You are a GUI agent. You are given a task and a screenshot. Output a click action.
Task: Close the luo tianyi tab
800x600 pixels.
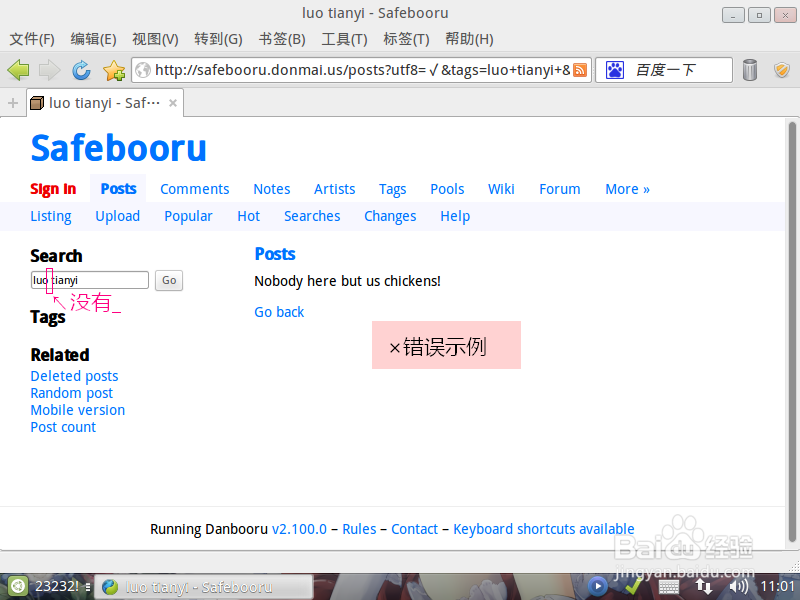(x=173, y=103)
